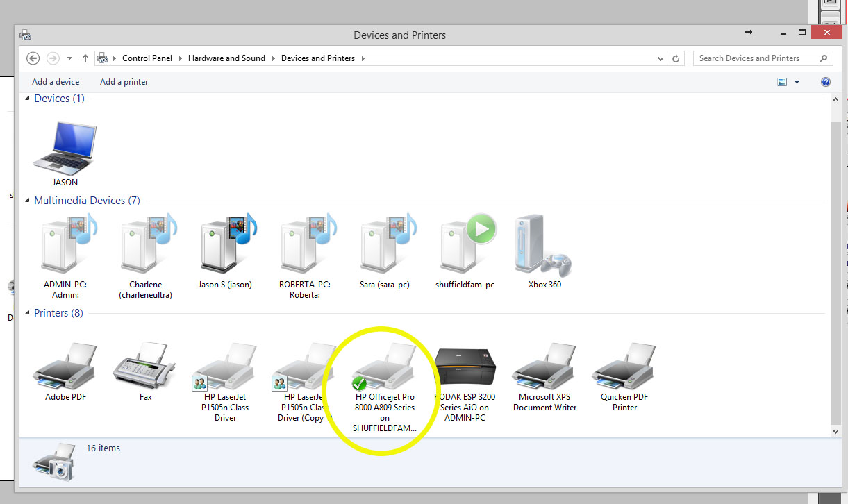Click the shuffieldfam-pc media device icon

[x=465, y=246]
